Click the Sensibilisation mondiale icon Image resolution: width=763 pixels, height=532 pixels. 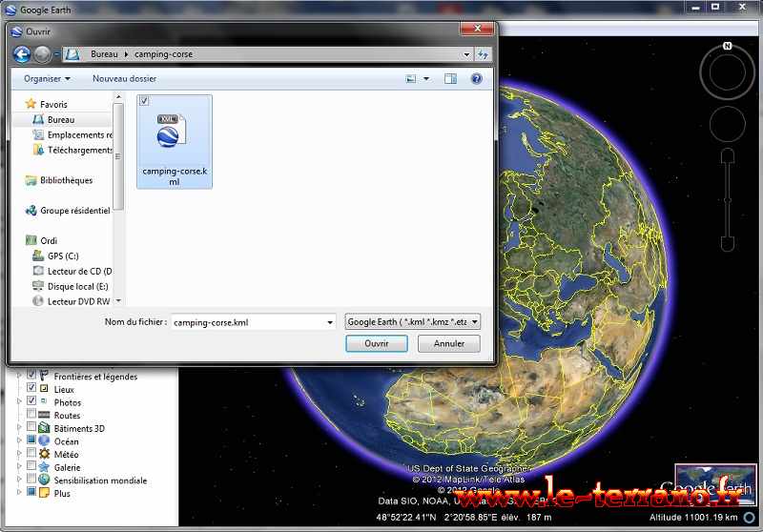click(x=44, y=480)
